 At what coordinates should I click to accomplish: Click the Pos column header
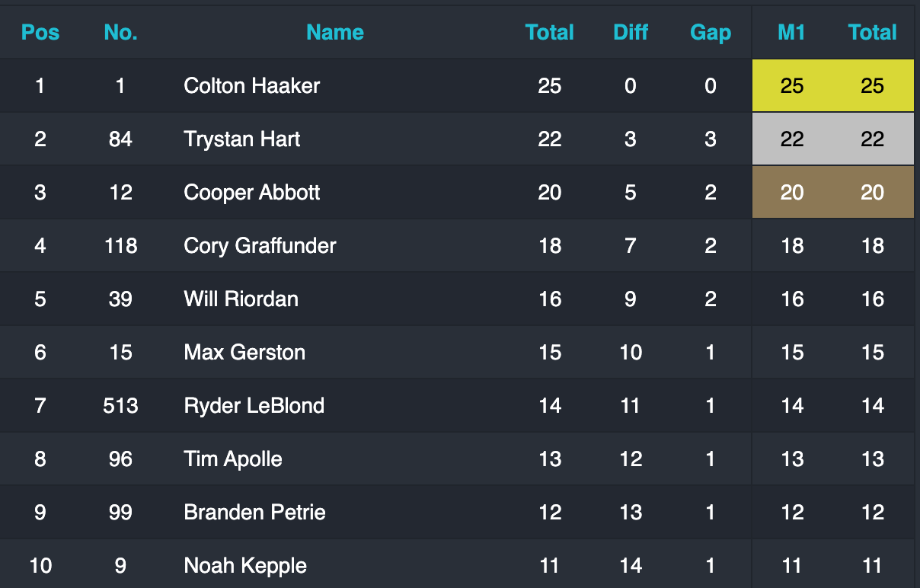click(40, 32)
